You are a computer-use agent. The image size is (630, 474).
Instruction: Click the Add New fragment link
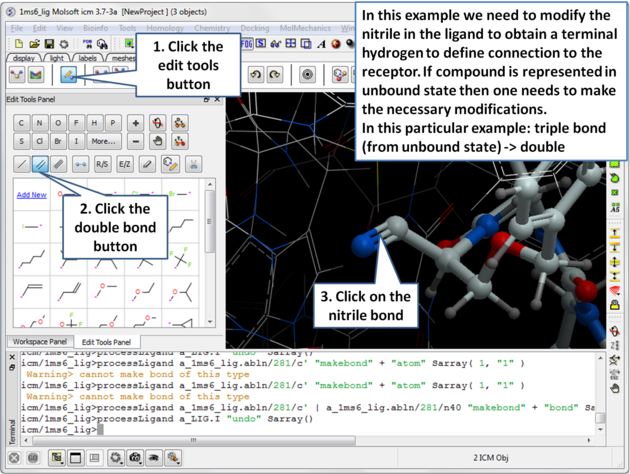coord(31,195)
